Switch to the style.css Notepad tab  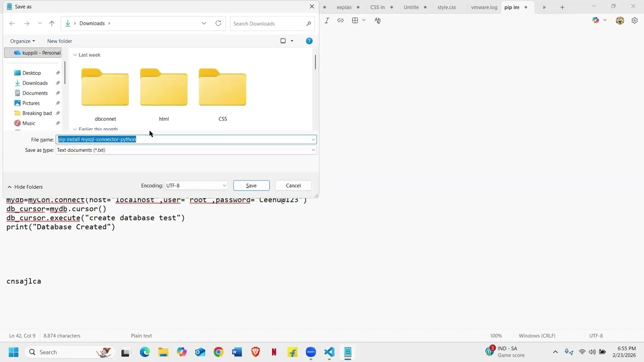(x=446, y=8)
